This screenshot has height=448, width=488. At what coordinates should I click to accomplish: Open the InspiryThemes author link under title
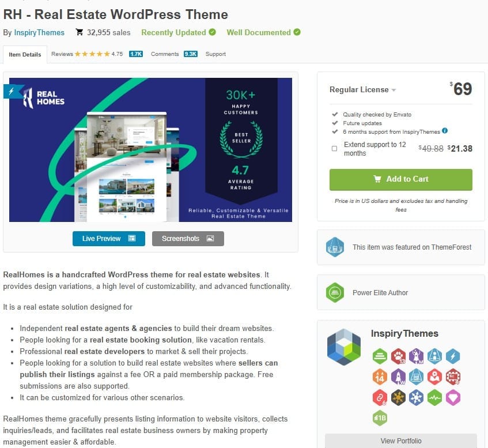coord(39,33)
